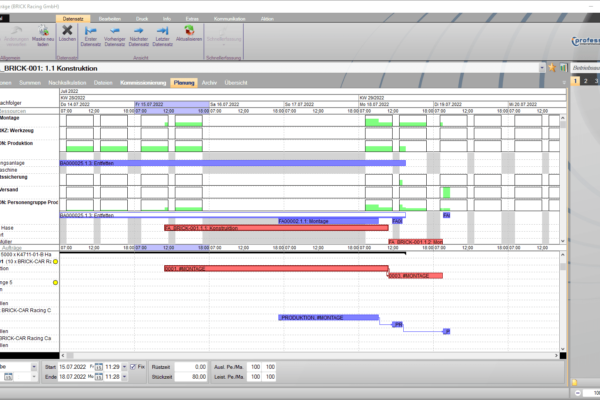Viewport: 600px width, 400px height.
Task: Click the Gantt horizontal scroll-left arrow
Action: coord(63,356)
